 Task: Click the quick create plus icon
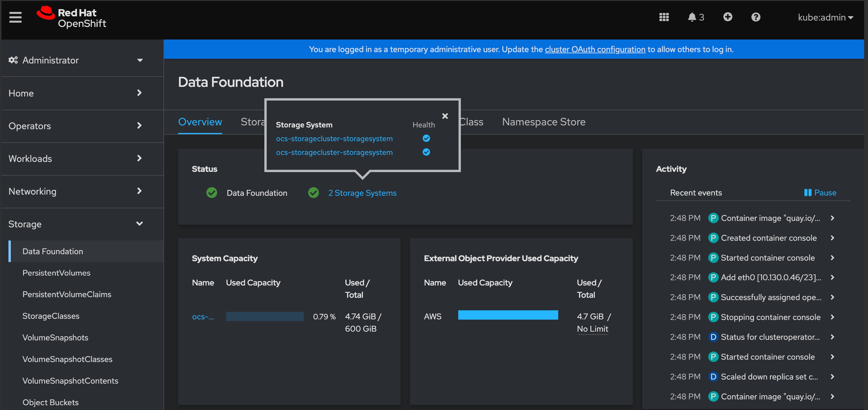pos(728,17)
